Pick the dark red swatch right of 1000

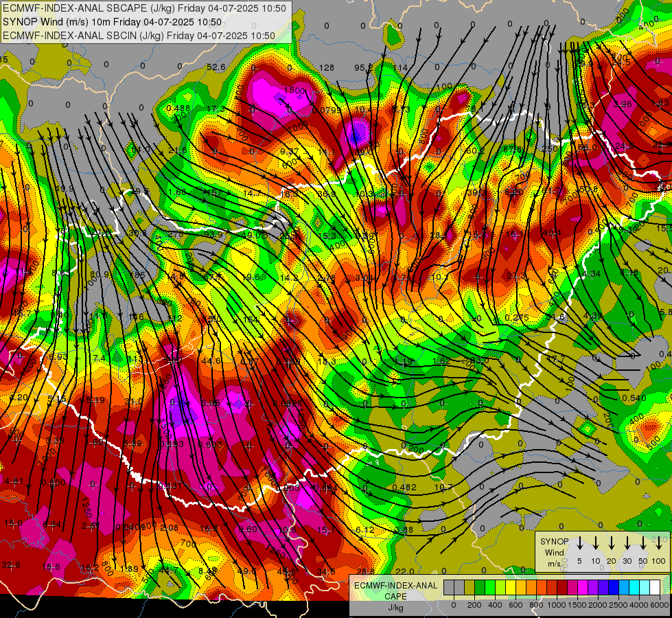pos(562,587)
